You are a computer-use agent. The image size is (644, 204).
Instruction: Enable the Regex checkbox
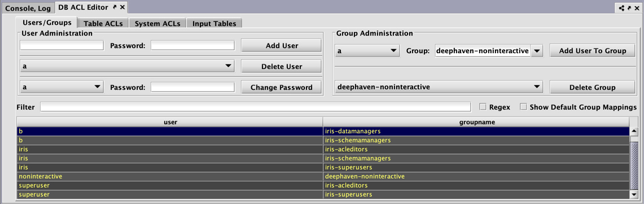pyautogui.click(x=483, y=107)
